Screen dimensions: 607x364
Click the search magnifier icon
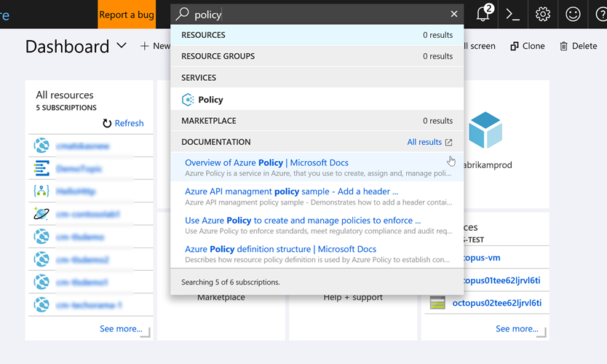click(x=182, y=14)
